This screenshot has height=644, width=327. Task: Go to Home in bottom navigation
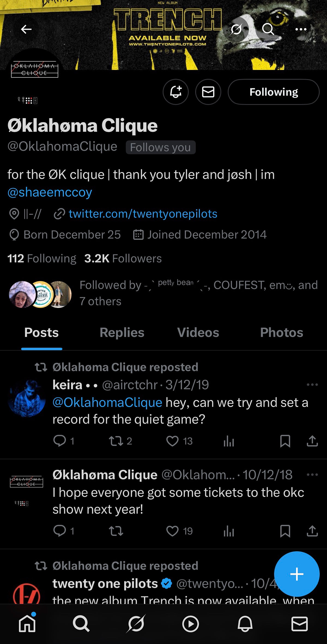coord(27,624)
